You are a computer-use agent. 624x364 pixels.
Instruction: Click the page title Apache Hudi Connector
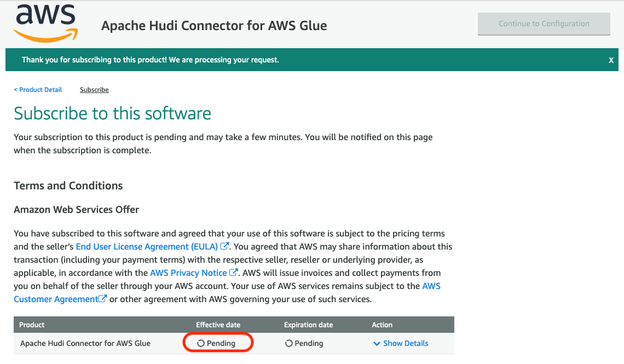tap(214, 26)
